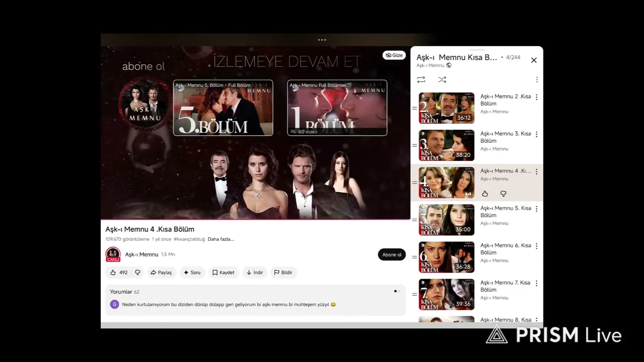The height and width of the screenshot is (362, 644).
Task: Open options for Aşk-ı Memnu 2 .Kısa Bölüm
Action: click(536, 97)
